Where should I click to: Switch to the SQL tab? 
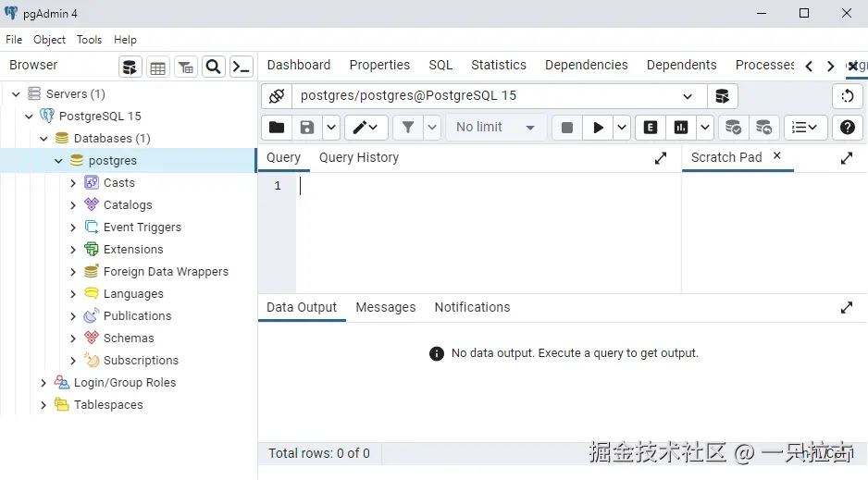coord(440,66)
